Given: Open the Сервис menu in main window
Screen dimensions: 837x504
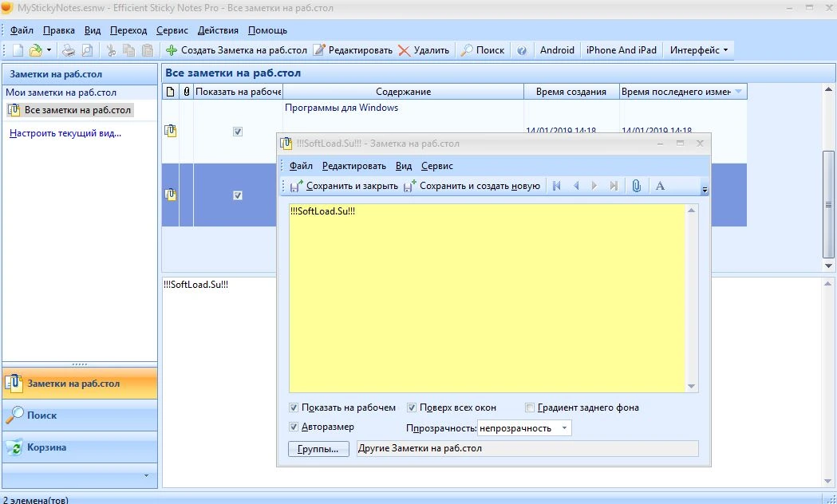Looking at the screenshot, I should pyautogui.click(x=172, y=30).
